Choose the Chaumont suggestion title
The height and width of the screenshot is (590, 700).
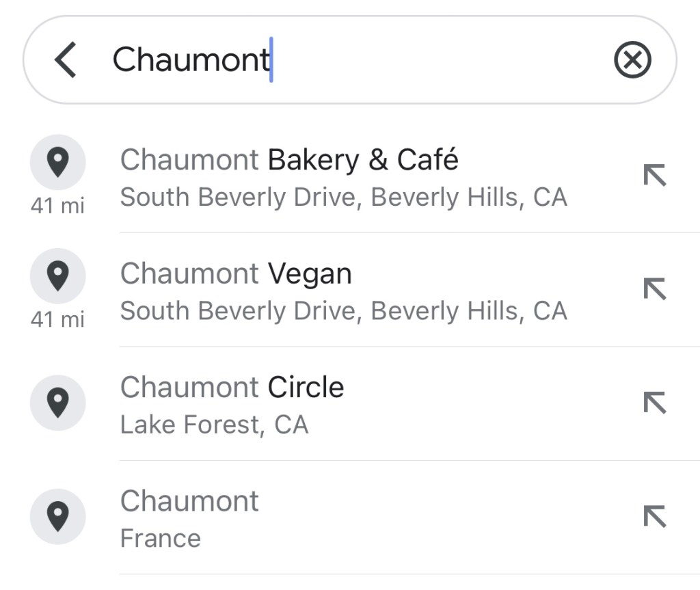pos(190,501)
